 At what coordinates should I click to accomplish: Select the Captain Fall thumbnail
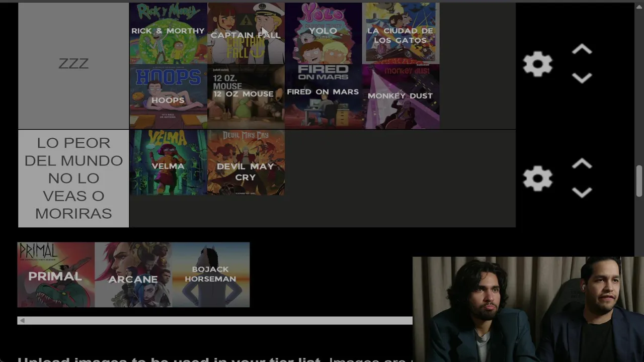pyautogui.click(x=246, y=33)
